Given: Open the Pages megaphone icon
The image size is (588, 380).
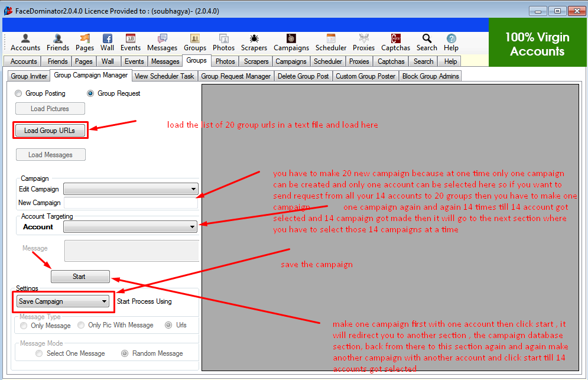Looking at the screenshot, I should tap(85, 43).
